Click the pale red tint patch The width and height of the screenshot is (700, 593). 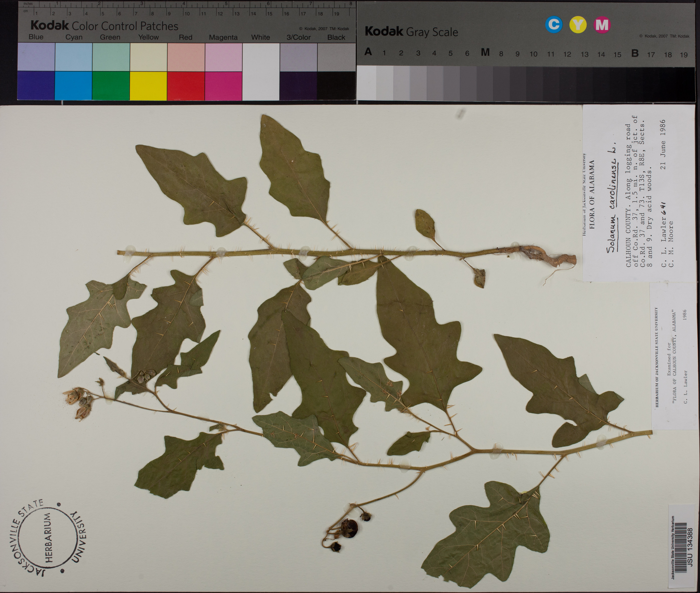click(186, 57)
